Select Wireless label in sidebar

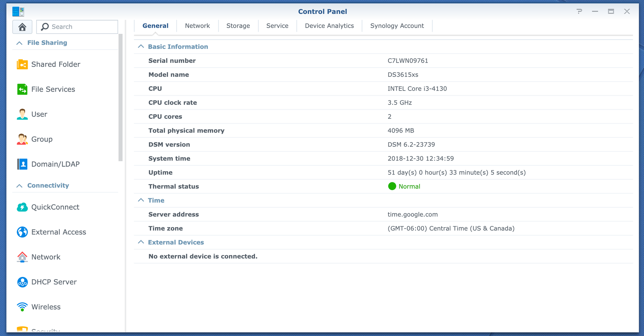point(46,307)
